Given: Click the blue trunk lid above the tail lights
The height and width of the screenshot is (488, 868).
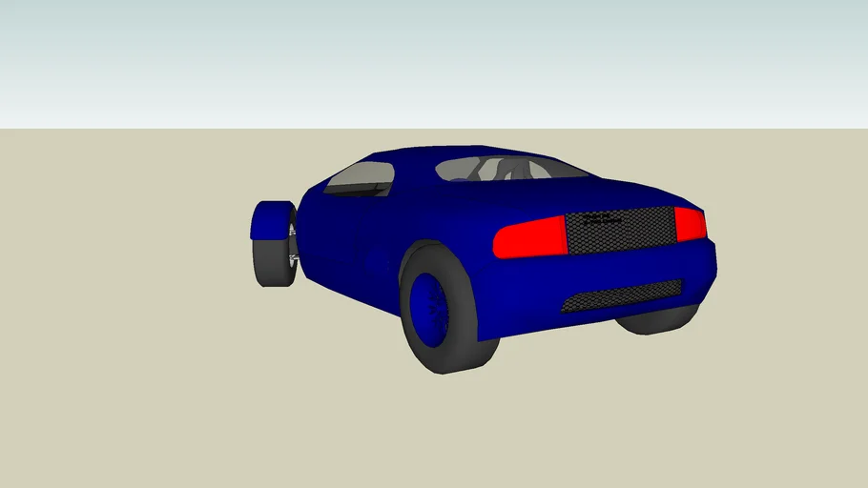Looking at the screenshot, I should [620, 193].
